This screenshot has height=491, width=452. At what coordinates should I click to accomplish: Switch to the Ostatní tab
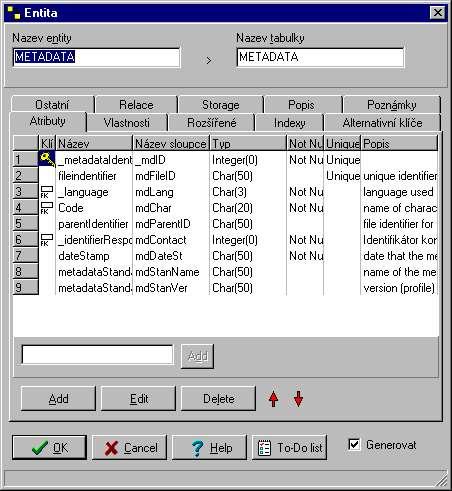click(52, 105)
